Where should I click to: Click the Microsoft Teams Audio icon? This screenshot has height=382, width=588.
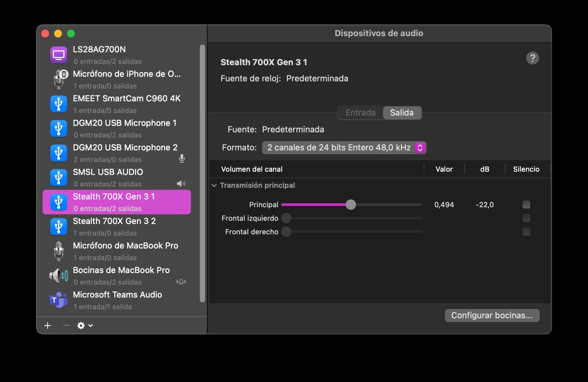59,300
